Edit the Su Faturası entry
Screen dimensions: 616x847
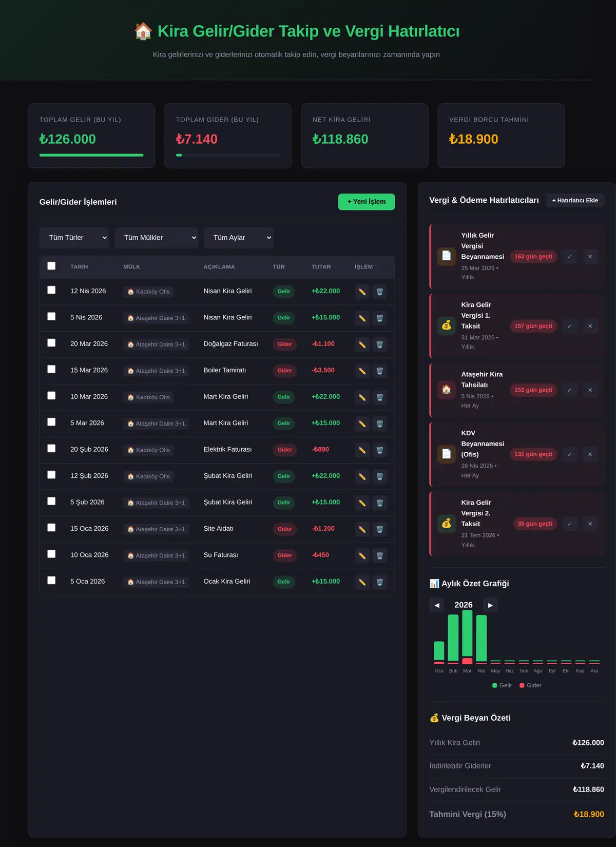tap(362, 555)
